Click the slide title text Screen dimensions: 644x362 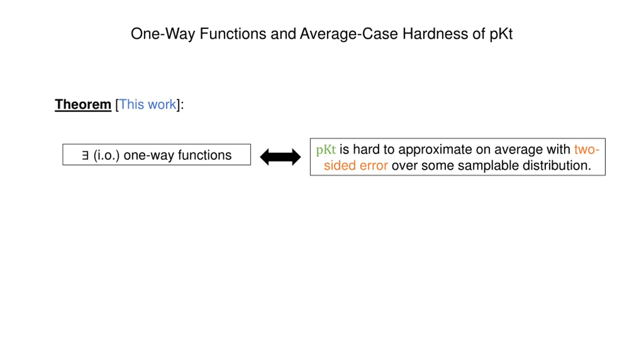point(322,34)
